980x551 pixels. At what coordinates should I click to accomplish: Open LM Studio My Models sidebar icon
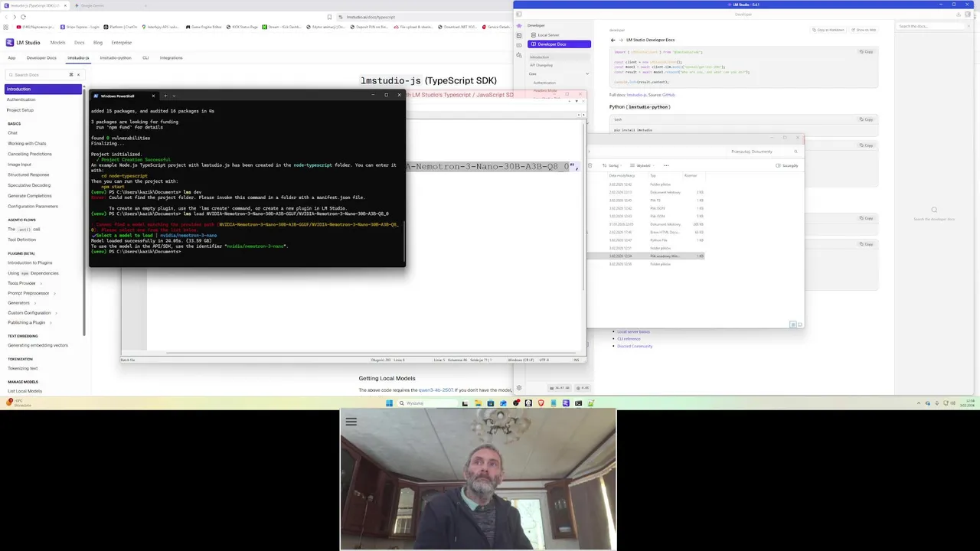tap(518, 45)
